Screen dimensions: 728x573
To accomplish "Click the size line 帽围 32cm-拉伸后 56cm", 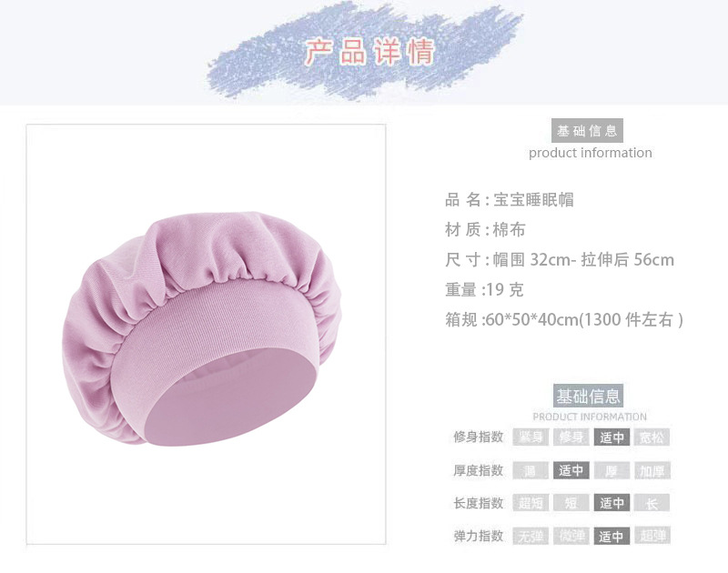I will pyautogui.click(x=560, y=260).
